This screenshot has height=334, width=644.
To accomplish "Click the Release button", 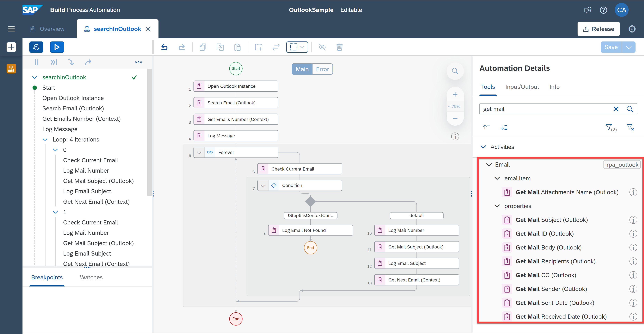I will tap(598, 29).
